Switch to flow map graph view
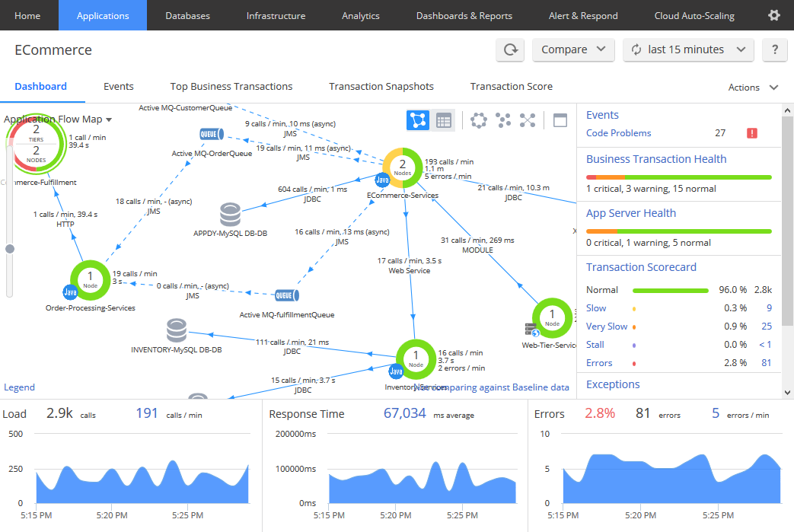This screenshot has width=794, height=532. click(418, 120)
